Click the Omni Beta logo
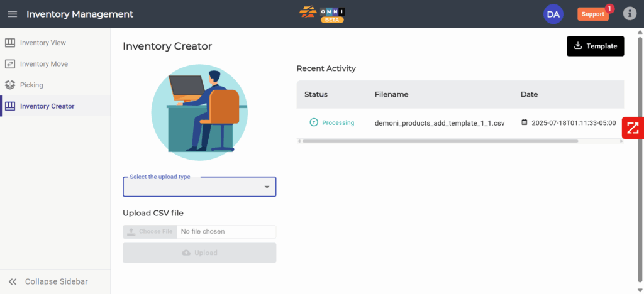 click(321, 14)
